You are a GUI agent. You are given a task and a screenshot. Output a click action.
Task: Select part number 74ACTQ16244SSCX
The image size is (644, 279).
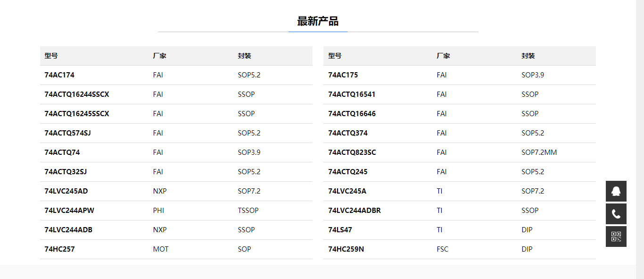77,94
